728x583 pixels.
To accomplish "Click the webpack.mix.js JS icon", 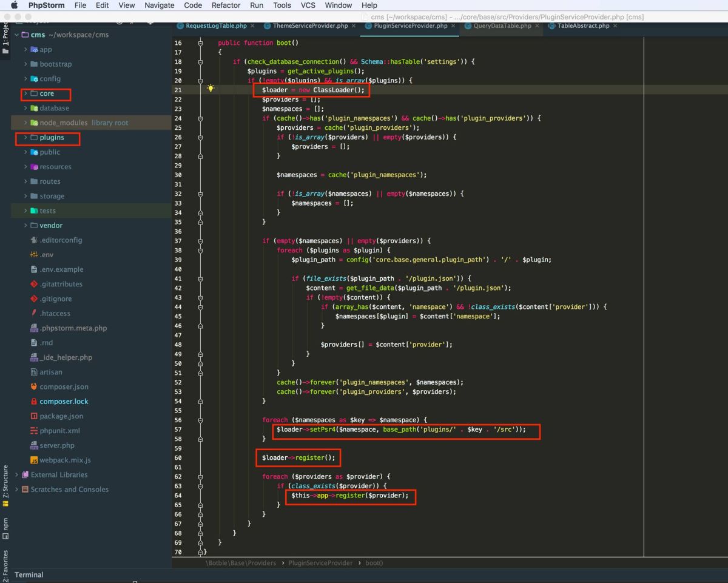I will tap(34, 460).
